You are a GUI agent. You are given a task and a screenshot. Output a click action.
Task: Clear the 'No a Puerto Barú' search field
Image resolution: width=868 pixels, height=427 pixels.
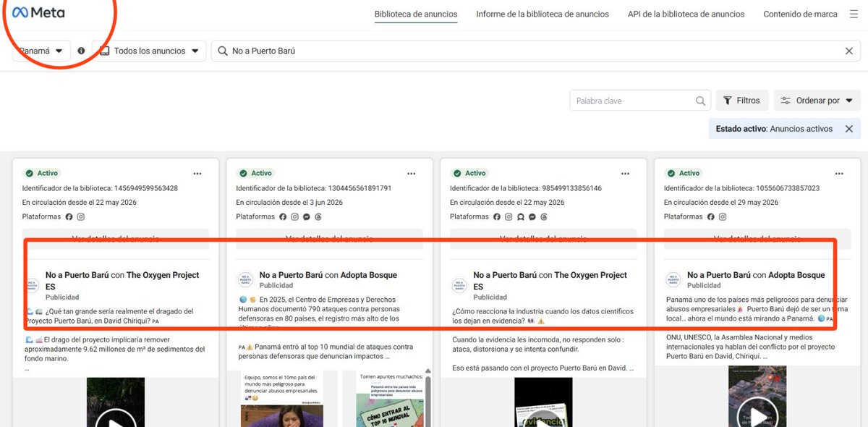point(849,51)
